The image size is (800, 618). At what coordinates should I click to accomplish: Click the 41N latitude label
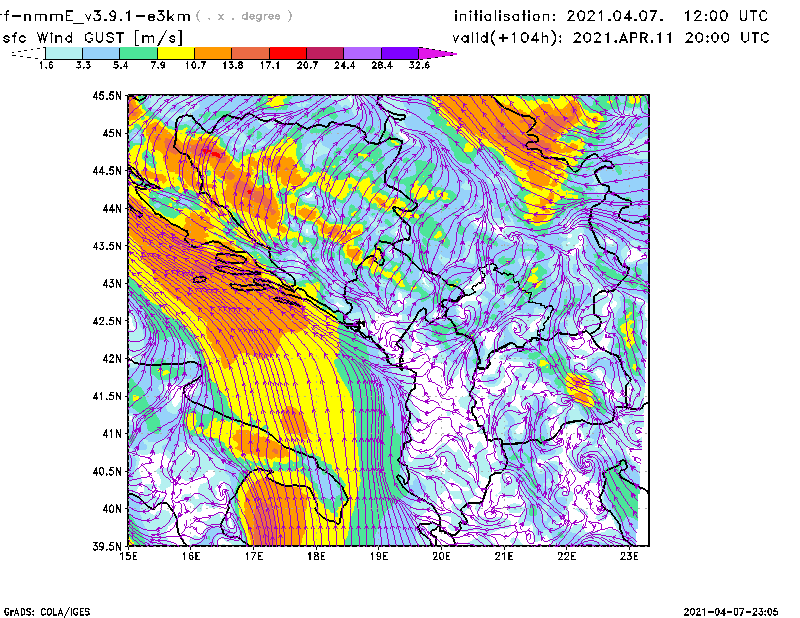(x=112, y=434)
